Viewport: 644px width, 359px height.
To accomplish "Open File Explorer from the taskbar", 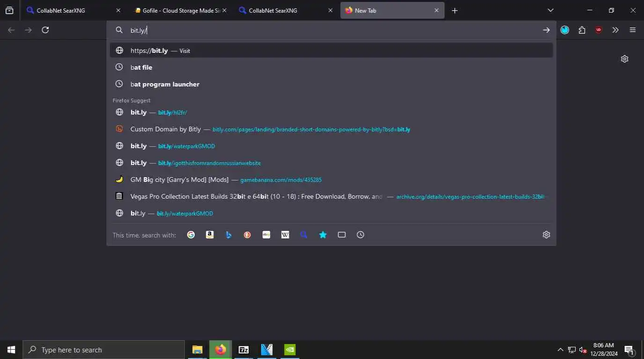I will point(197,350).
